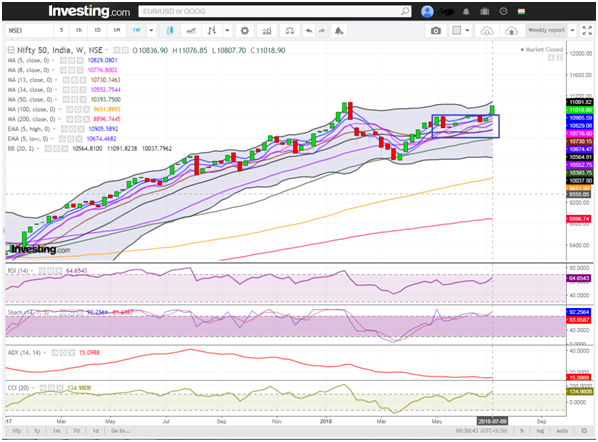
Task: Redo the chart action
Action: (322, 31)
